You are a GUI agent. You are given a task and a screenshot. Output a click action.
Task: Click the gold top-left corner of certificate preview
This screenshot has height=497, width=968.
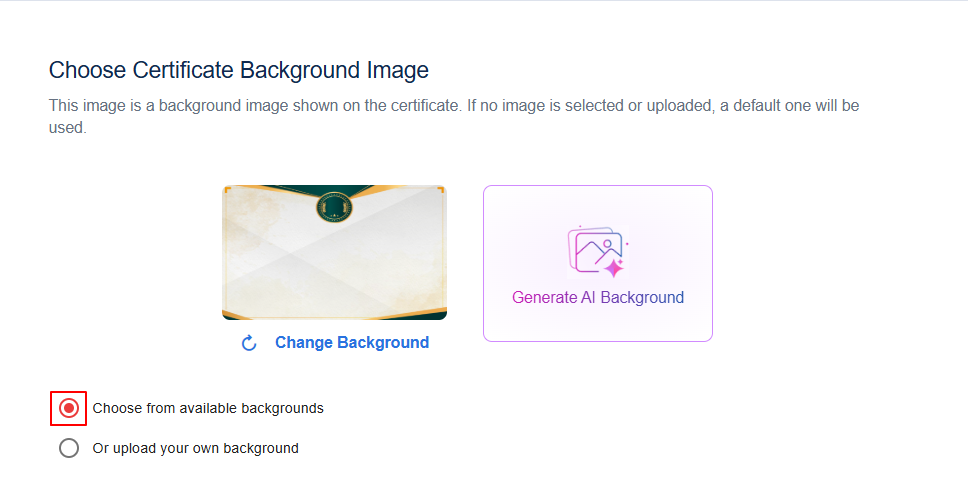point(227,190)
